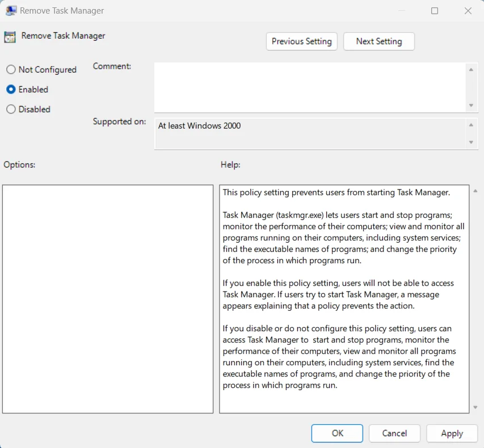Screen dimensions: 484x448
Task: Click the 'Comment:' label
Action: (112, 66)
